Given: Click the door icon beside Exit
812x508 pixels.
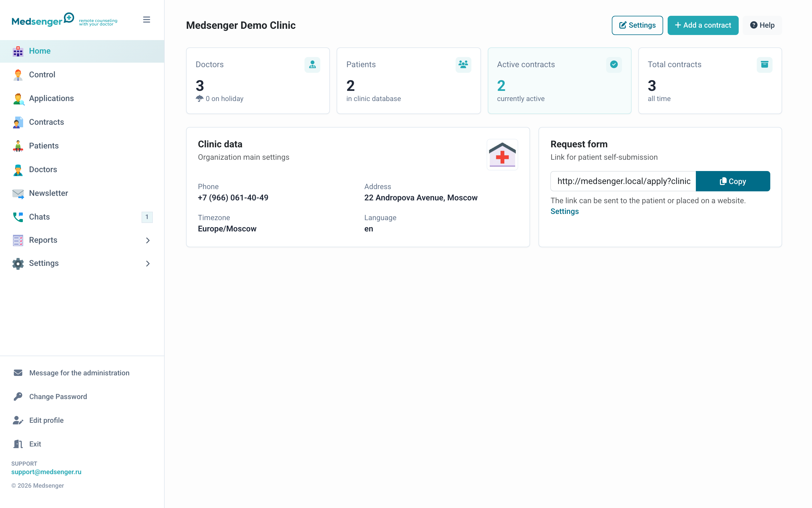Looking at the screenshot, I should coord(18,444).
